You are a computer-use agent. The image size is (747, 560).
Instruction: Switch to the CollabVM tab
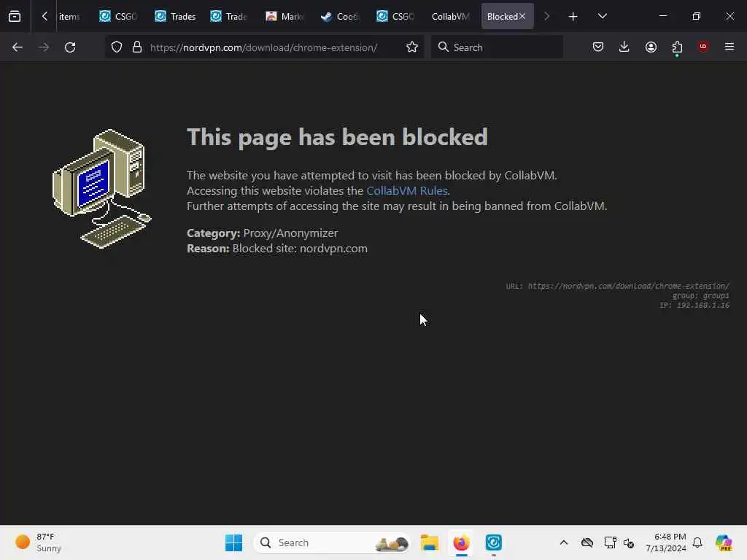pos(451,17)
